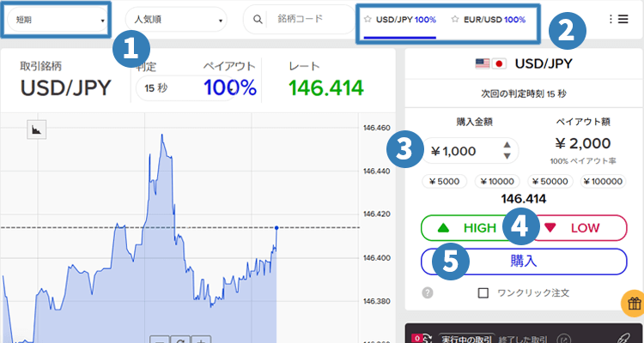This screenshot has width=644, height=343.
Task: Choose the ¥100000 preset amount
Action: [x=603, y=181]
